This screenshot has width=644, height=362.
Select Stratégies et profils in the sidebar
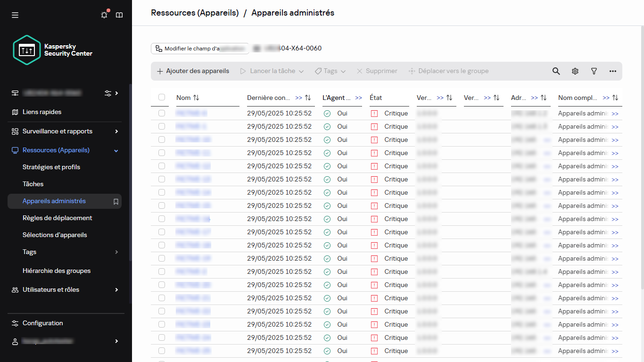click(x=52, y=167)
